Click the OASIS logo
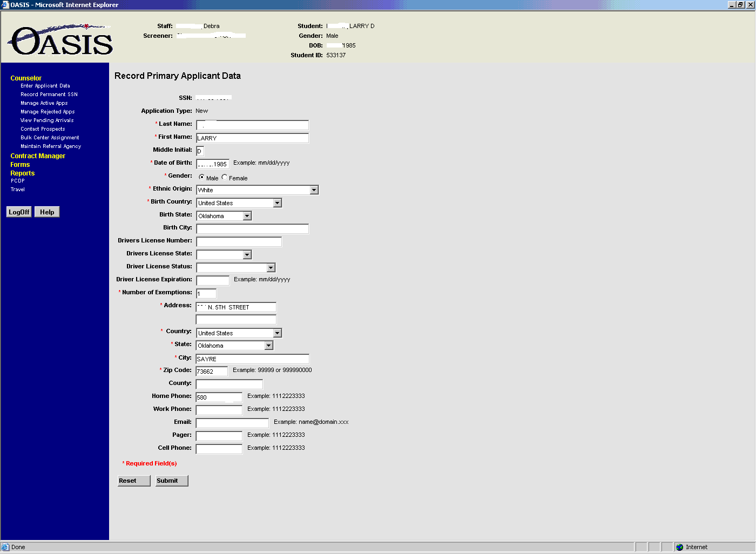Image resolution: width=756 pixels, height=554 pixels. click(60, 39)
